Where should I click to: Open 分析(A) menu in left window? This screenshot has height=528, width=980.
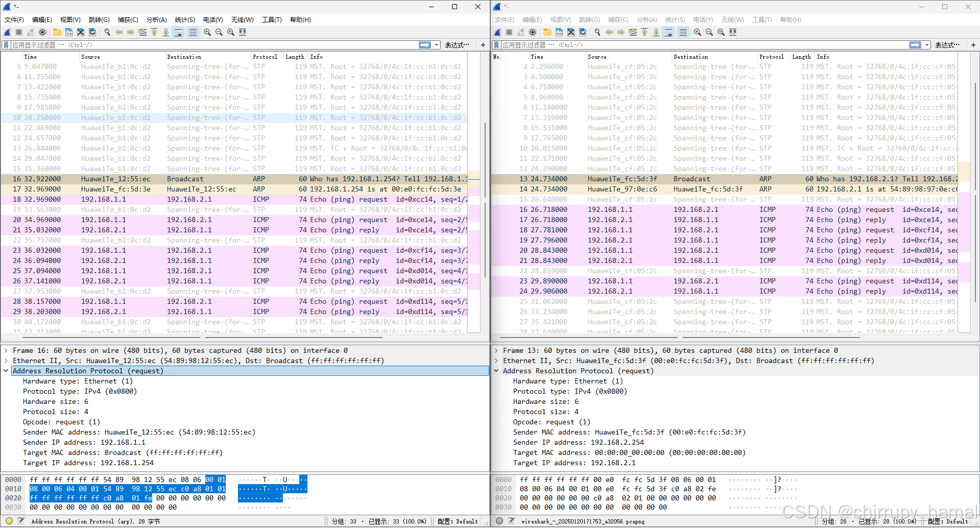click(157, 20)
